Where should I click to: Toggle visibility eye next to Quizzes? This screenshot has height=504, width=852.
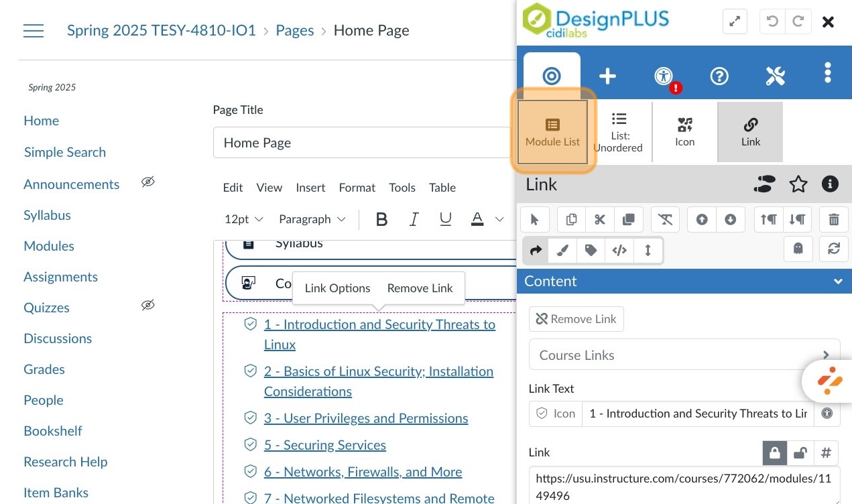147,305
